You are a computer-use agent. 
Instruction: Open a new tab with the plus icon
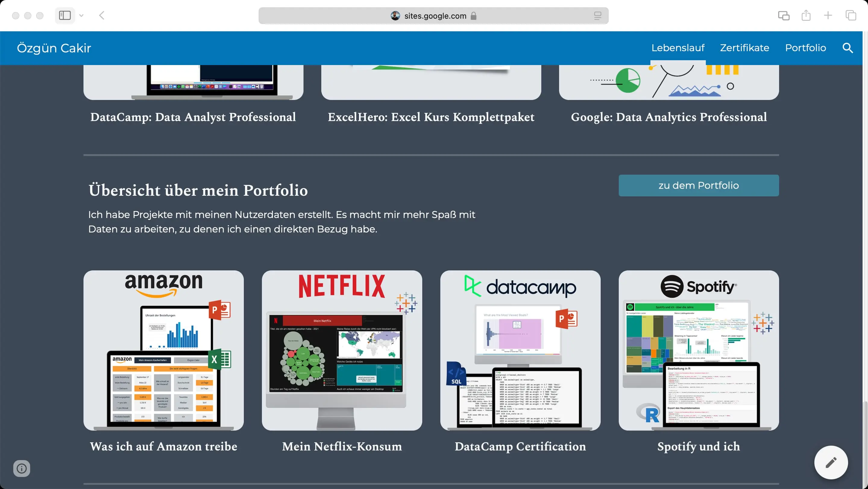click(828, 15)
